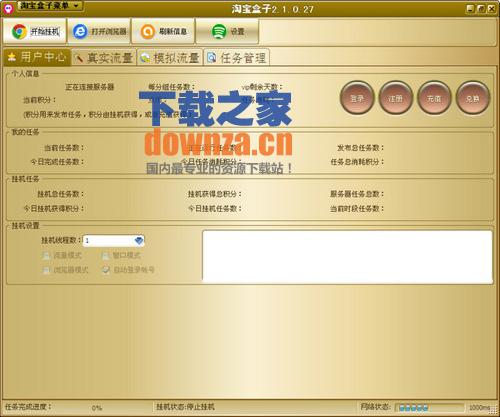Click the star icon on 用户中心 tab
The height and width of the screenshot is (417, 500).
coord(12,57)
